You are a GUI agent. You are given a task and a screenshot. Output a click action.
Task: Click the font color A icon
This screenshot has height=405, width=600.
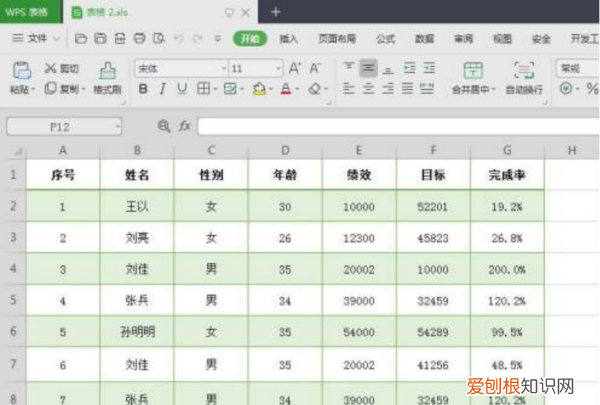click(286, 89)
